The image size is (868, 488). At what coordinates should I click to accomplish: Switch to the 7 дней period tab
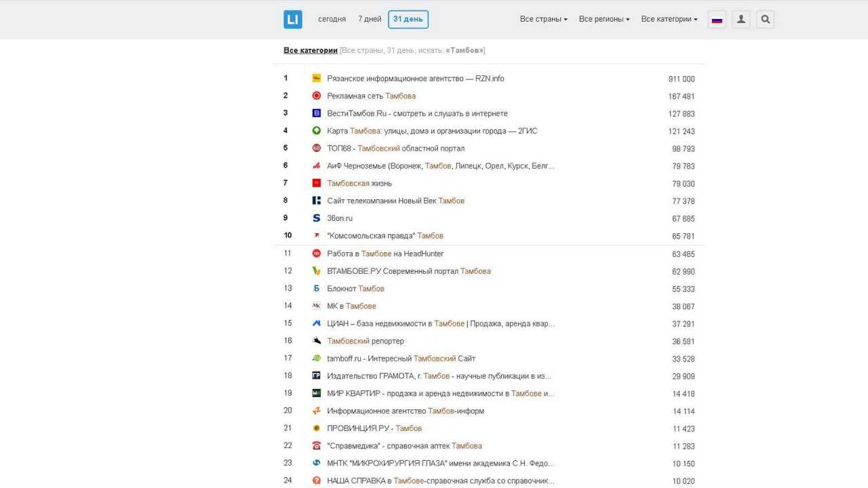coord(370,20)
